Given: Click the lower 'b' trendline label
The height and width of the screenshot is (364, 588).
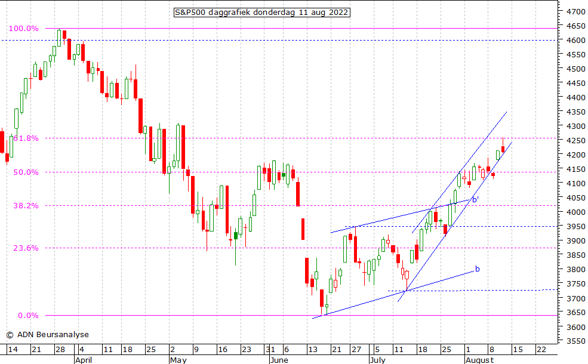Looking at the screenshot, I should coord(478,269).
